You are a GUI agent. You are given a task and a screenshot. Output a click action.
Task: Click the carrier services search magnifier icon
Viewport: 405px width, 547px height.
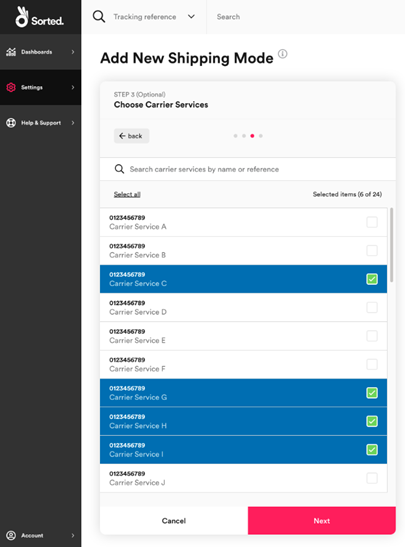(119, 169)
